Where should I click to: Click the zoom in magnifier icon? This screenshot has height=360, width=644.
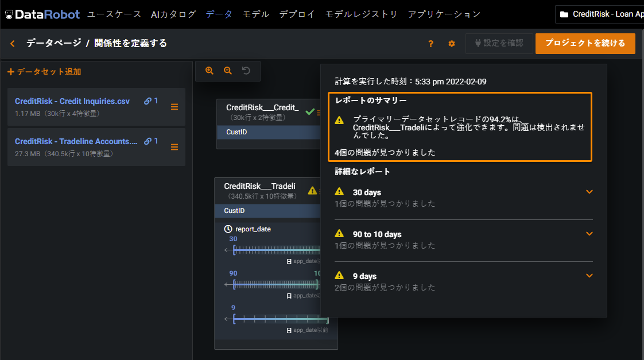(x=210, y=71)
